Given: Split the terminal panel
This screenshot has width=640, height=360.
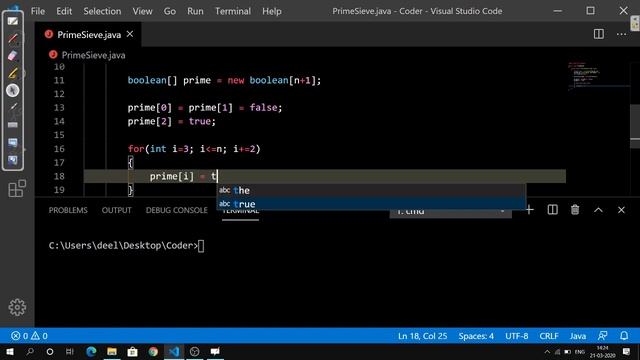Looking at the screenshot, I should click(552, 210).
